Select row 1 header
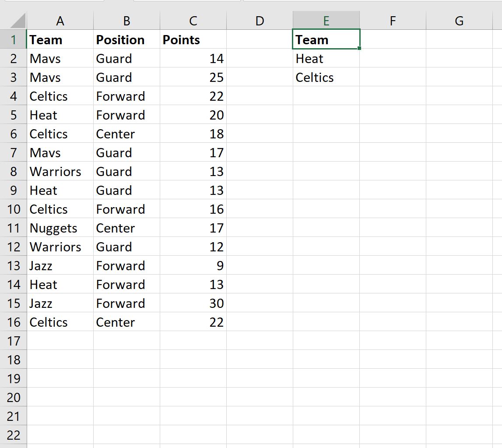This screenshot has width=502, height=448. pos(14,40)
